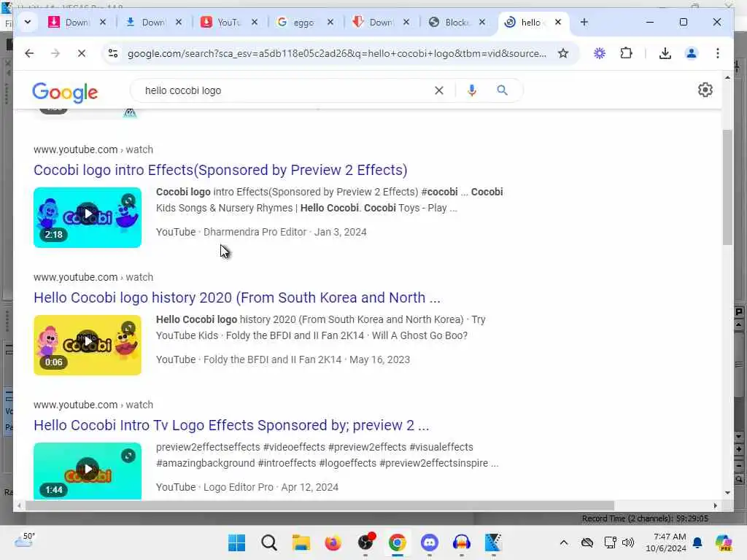Screen dimensions: 747x560
Task: Open the recorder app with red dot
Action: pos(365,542)
